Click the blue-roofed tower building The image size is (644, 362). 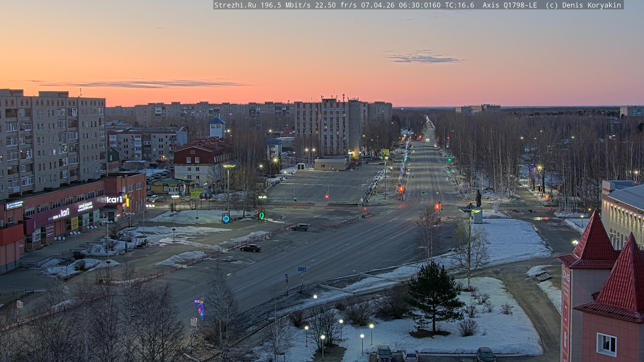click(x=217, y=127)
